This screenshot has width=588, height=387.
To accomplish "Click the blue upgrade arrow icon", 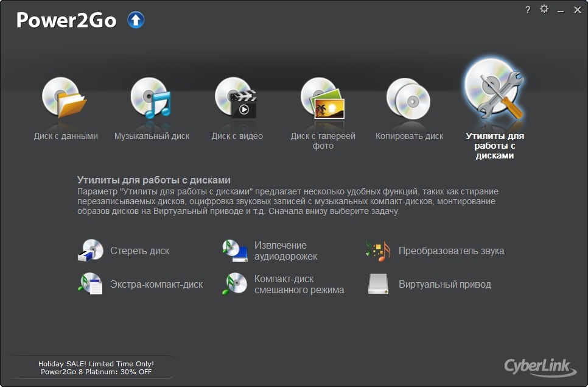I will 136,20.
